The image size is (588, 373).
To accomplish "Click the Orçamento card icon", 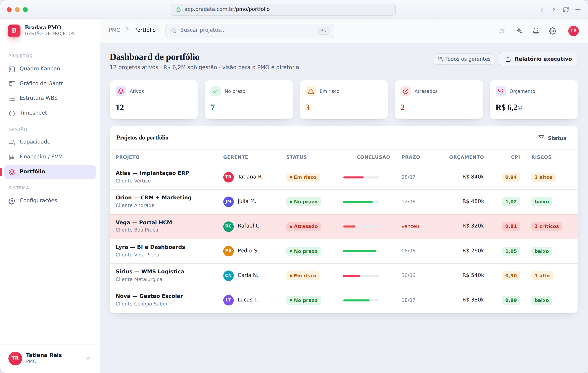I will click(501, 91).
